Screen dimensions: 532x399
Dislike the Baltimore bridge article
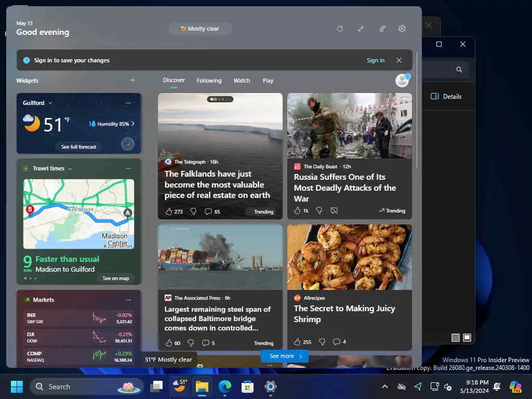(191, 343)
